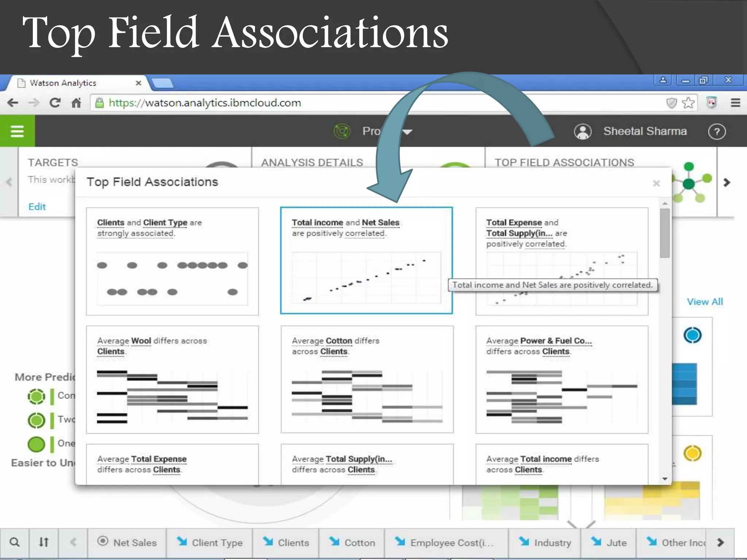
Task: Click the View All link
Action: tap(705, 302)
